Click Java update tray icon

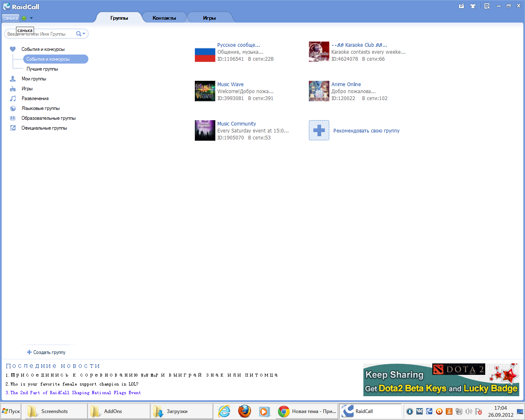(449, 411)
